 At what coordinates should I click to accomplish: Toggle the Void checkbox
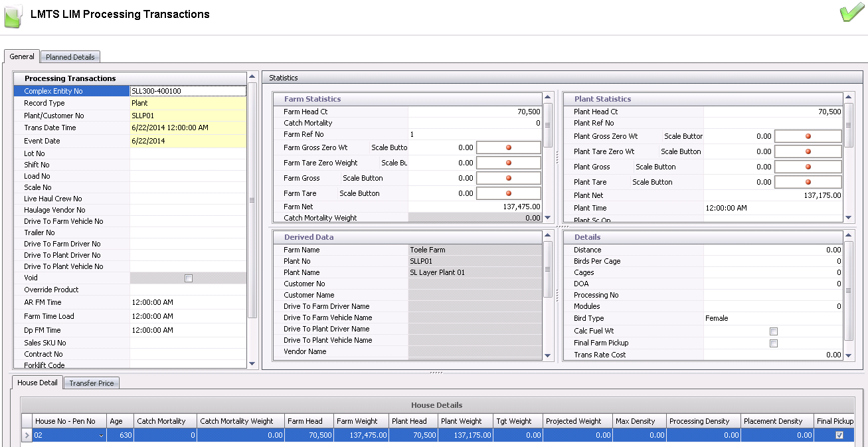[x=189, y=278]
